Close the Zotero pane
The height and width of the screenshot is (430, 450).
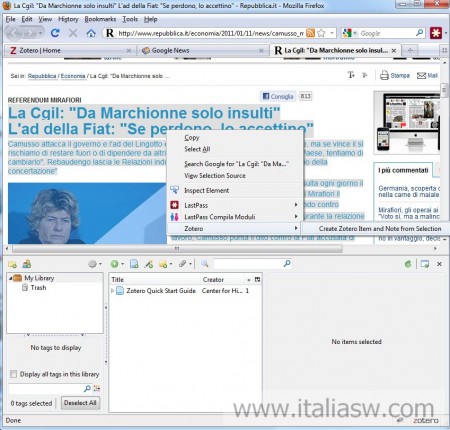pyautogui.click(x=439, y=264)
